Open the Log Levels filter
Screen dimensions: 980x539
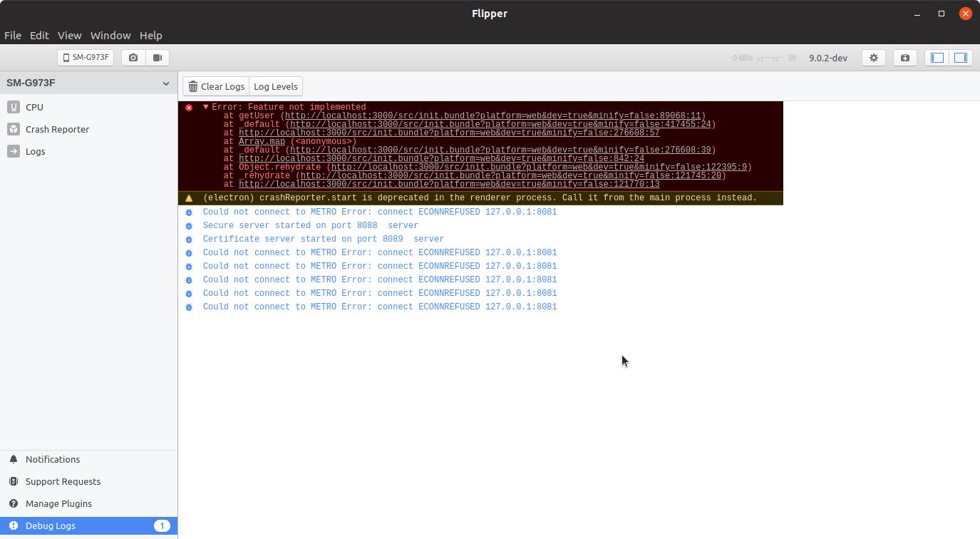(275, 86)
